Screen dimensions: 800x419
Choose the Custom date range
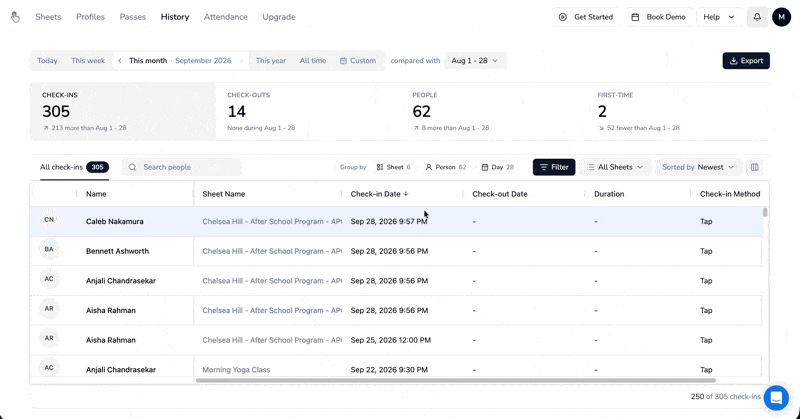[x=358, y=60]
